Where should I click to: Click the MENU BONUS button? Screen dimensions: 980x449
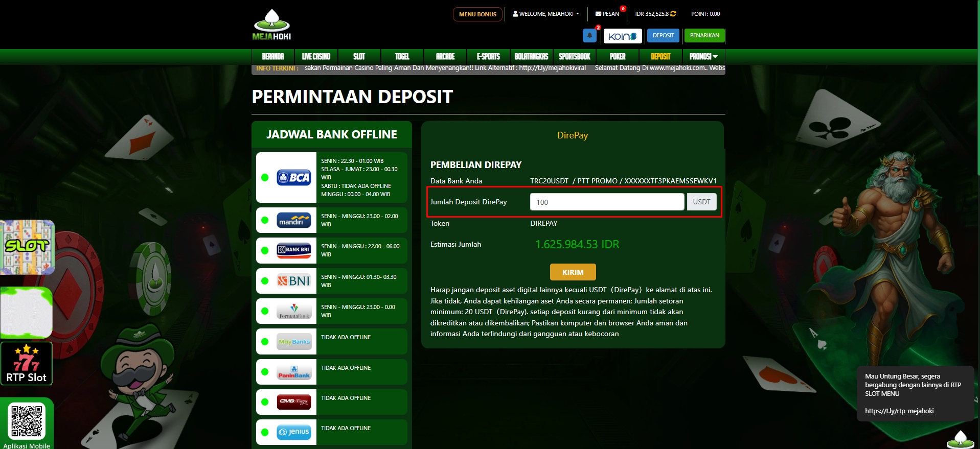477,14
